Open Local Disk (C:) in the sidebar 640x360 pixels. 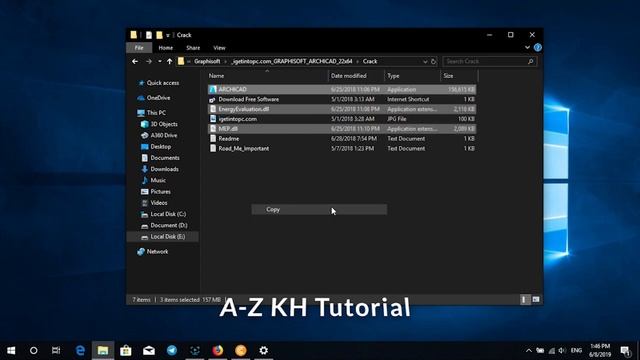pyautogui.click(x=168, y=214)
